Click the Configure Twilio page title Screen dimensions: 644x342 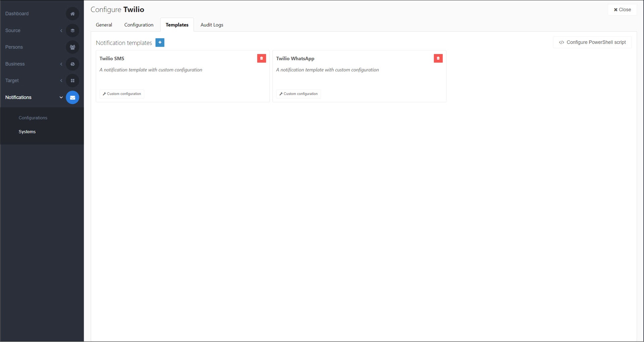[117, 10]
